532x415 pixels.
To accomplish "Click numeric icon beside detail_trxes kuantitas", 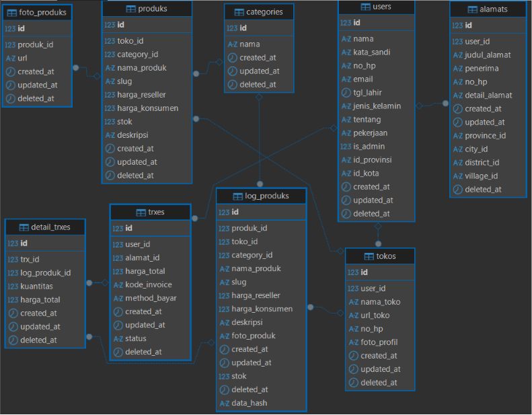I will pyautogui.click(x=13, y=287).
